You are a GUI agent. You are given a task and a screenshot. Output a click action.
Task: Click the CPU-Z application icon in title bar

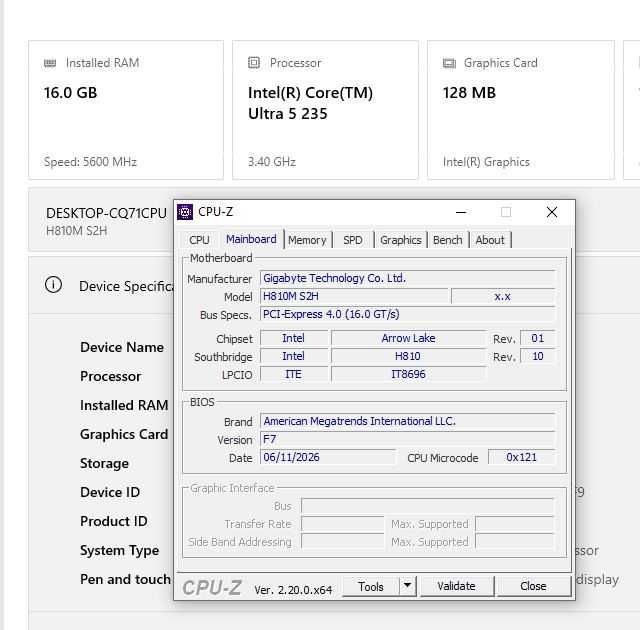click(184, 212)
